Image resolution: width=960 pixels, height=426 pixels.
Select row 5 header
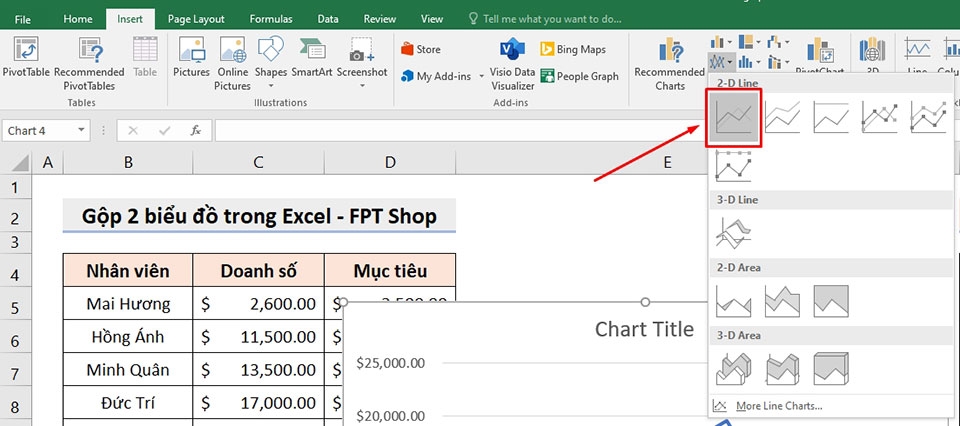(15, 304)
